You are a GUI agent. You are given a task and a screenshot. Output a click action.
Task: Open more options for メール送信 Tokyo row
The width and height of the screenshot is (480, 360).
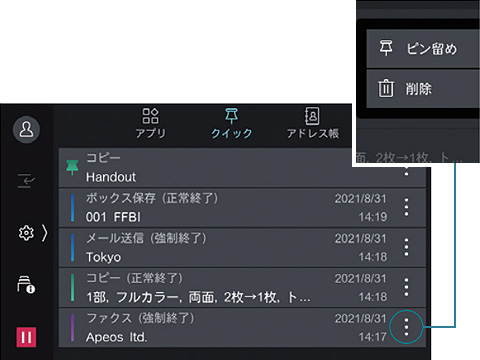pyautogui.click(x=406, y=247)
